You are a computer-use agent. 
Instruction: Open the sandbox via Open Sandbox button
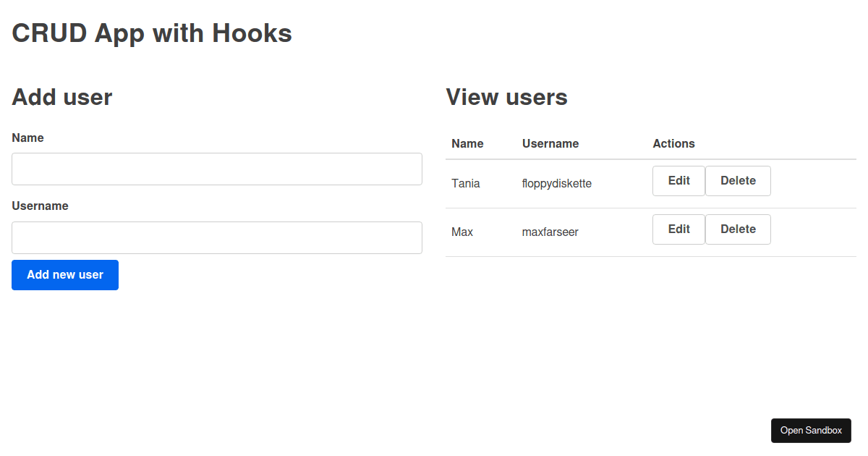coord(811,430)
